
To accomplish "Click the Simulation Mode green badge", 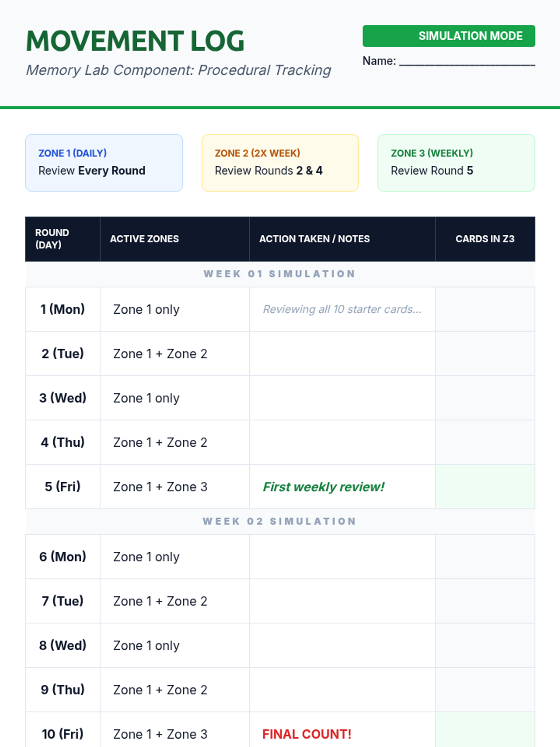I will 448,36.
